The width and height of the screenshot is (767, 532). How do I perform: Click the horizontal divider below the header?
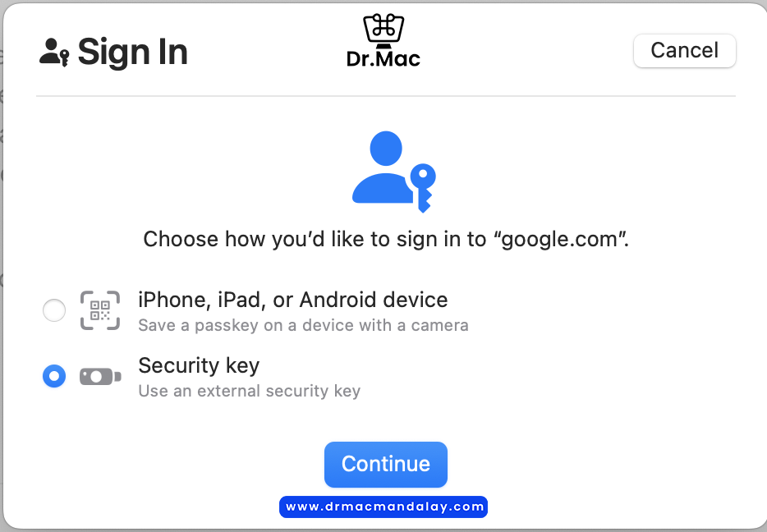385,96
